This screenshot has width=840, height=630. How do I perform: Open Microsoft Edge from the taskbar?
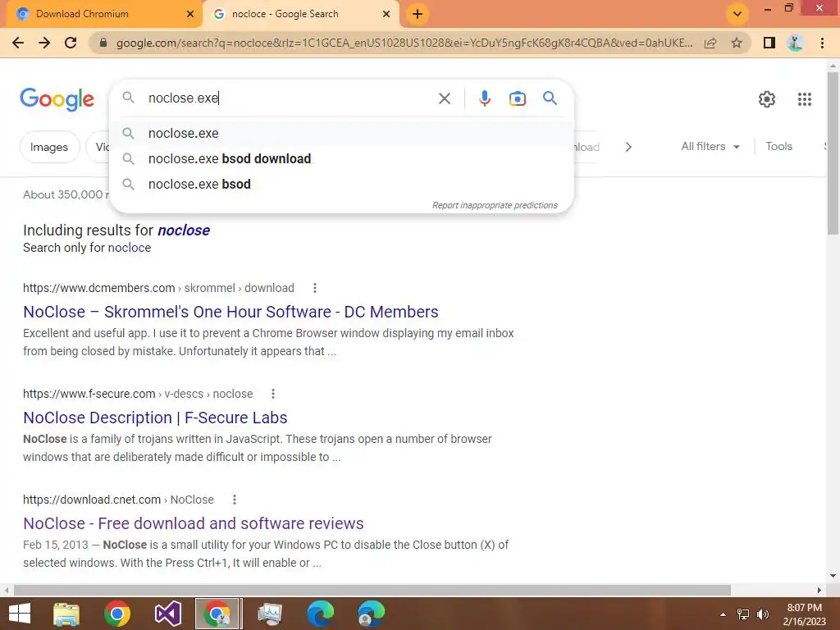point(321,614)
